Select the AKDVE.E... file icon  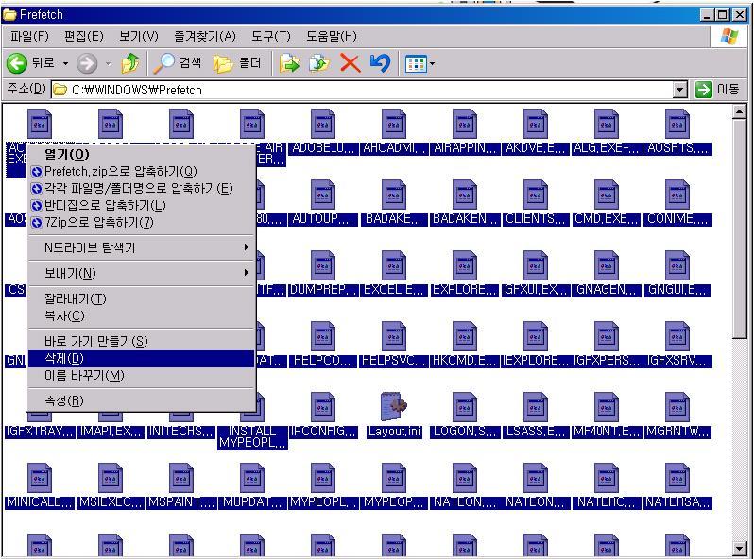click(535, 124)
